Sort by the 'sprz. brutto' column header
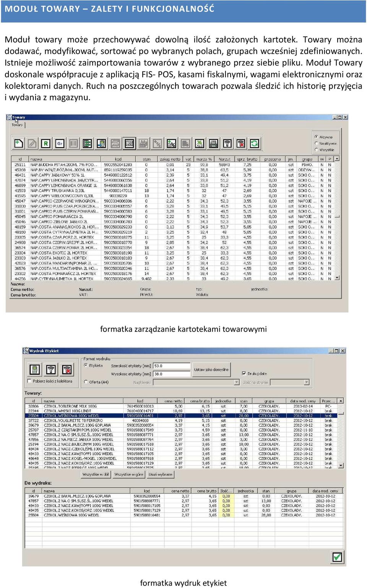This screenshot has width=367, height=588. (x=247, y=159)
